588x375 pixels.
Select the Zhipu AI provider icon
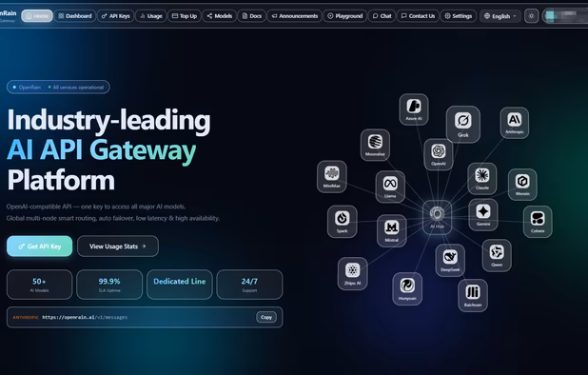point(352,273)
